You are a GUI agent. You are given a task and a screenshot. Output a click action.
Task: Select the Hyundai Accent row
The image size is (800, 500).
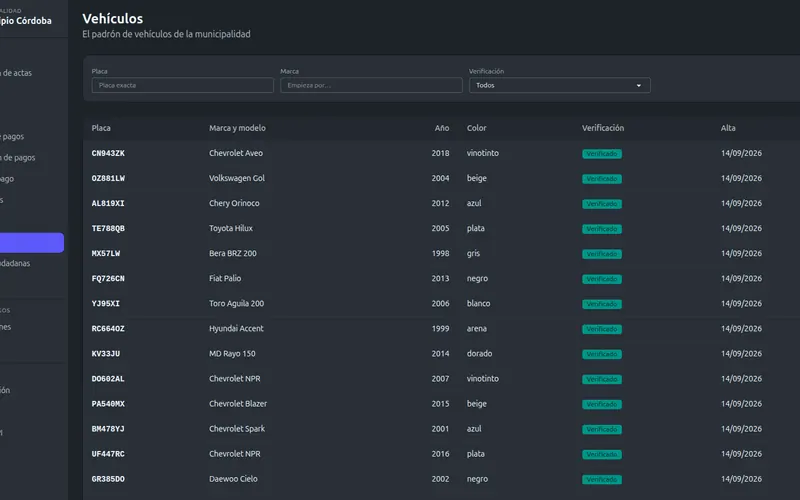click(442, 329)
